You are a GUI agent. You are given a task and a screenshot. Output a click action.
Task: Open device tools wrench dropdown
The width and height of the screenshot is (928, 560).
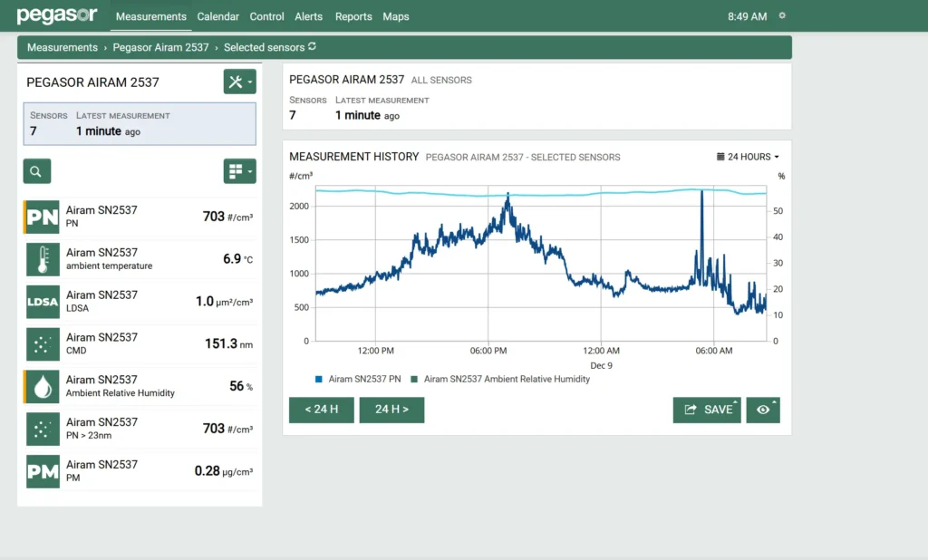click(x=239, y=82)
